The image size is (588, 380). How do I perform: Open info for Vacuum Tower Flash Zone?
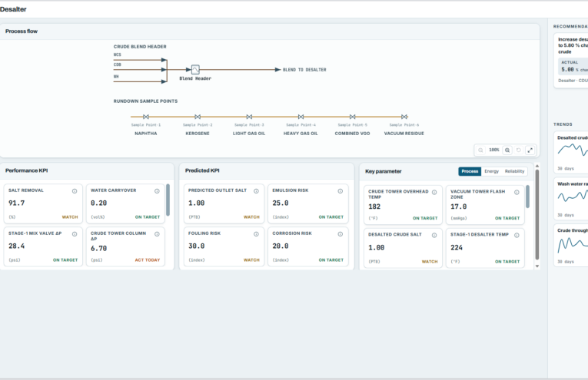click(517, 192)
